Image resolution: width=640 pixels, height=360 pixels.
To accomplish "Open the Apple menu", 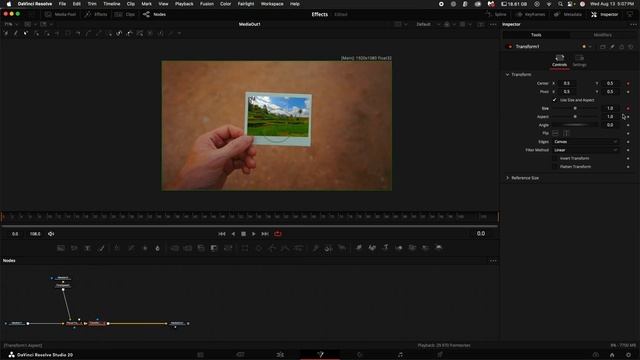I will pos(8,4).
